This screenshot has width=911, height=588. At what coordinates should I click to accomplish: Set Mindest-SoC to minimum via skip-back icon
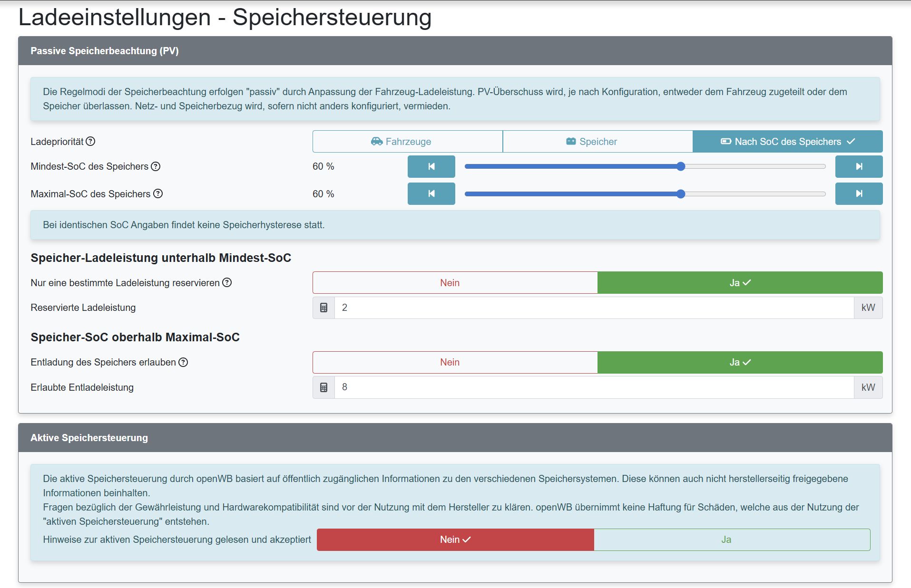click(x=431, y=166)
